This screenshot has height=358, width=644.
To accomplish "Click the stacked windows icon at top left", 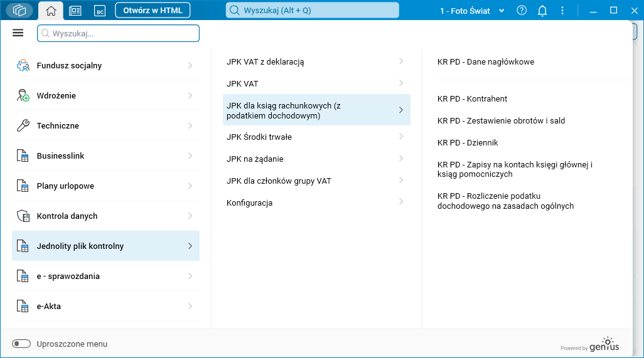I will (19, 11).
